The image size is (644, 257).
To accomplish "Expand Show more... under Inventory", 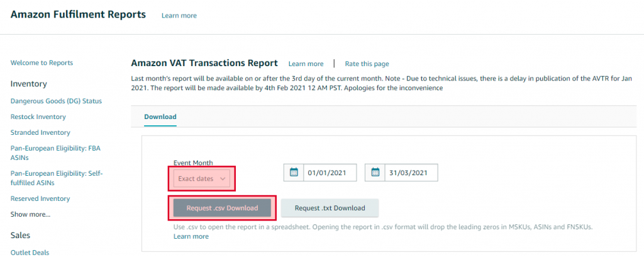I will (30, 214).
